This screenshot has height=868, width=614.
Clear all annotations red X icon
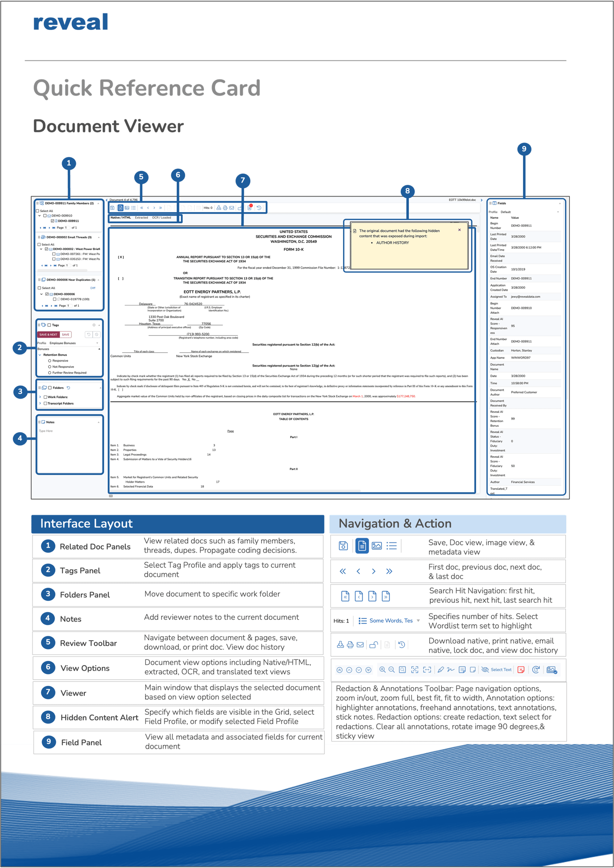[x=521, y=669]
